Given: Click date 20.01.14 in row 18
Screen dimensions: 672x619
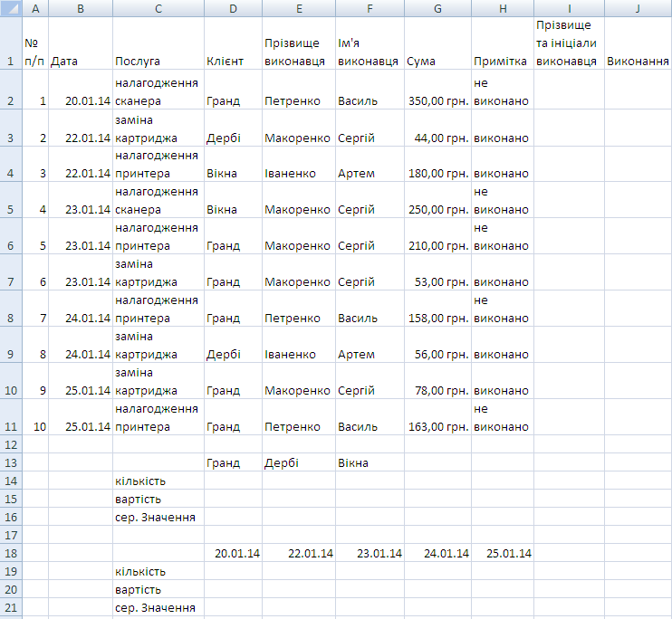Looking at the screenshot, I should click(233, 553).
